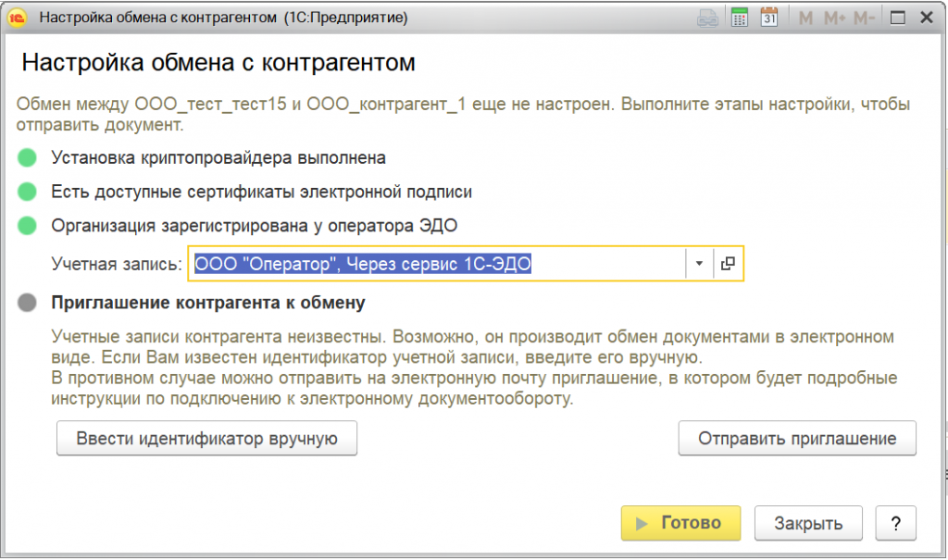The height and width of the screenshot is (560, 948).
Task: Click the M+ memory add button
Action: point(834,19)
